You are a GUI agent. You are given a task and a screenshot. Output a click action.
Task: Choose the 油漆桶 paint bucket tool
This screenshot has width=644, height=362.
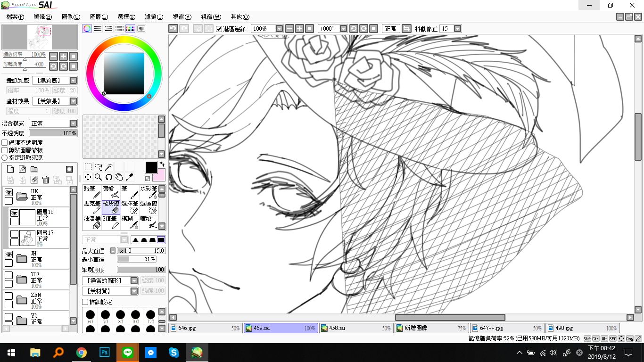coord(92,222)
